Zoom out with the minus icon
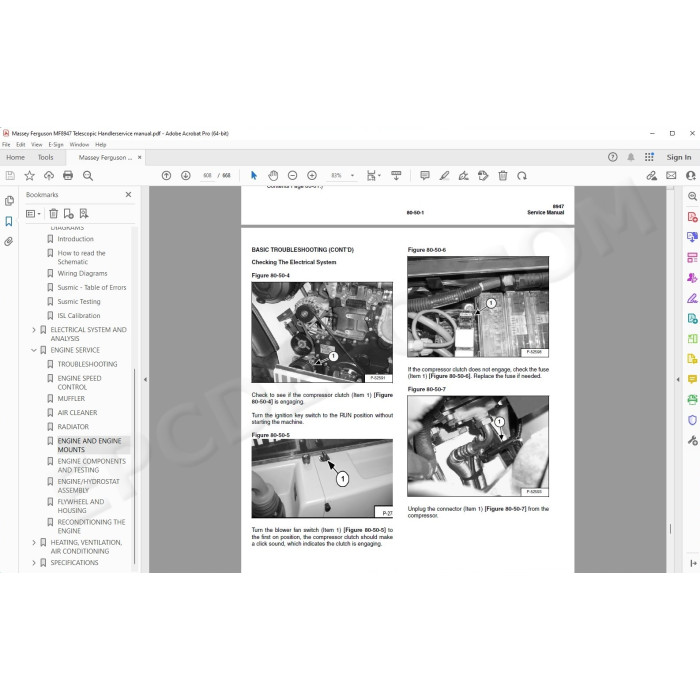 (x=292, y=175)
